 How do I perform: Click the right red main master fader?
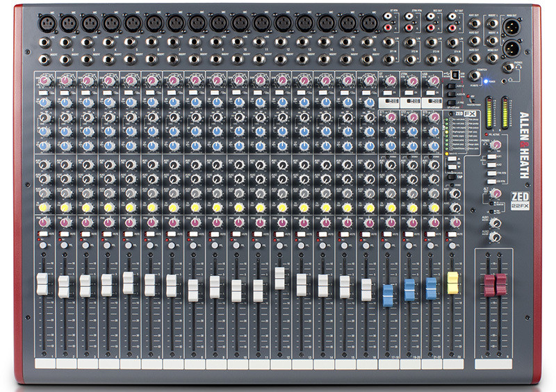(x=501, y=284)
